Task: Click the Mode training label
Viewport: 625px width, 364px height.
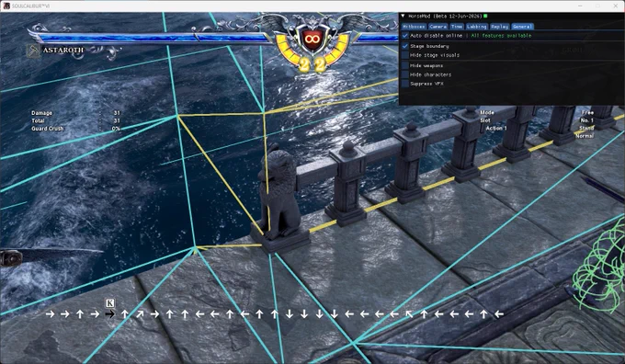Action: pos(487,113)
